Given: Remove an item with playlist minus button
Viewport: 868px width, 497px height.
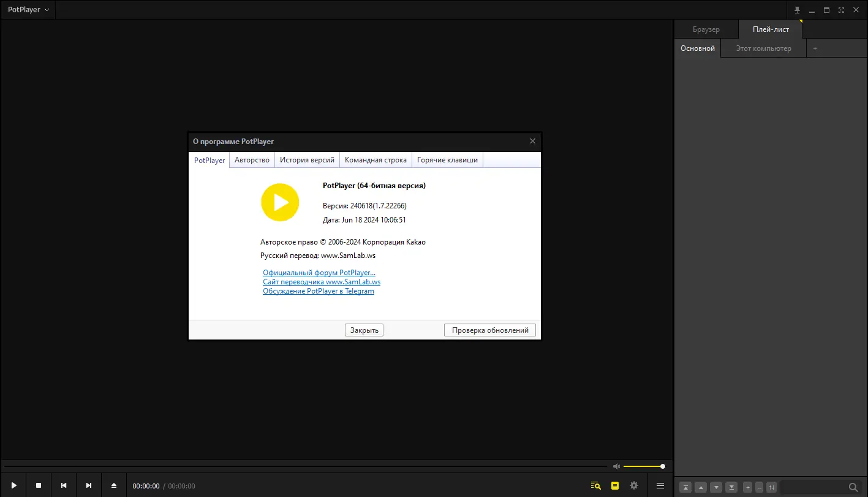Looking at the screenshot, I should pos(760,487).
